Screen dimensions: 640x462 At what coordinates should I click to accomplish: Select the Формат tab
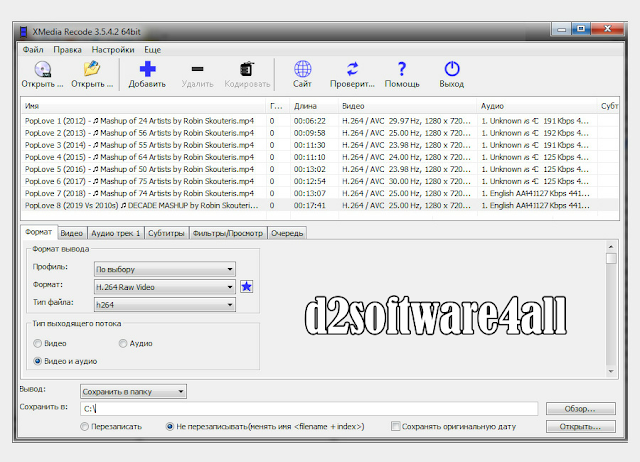pyautogui.click(x=39, y=232)
